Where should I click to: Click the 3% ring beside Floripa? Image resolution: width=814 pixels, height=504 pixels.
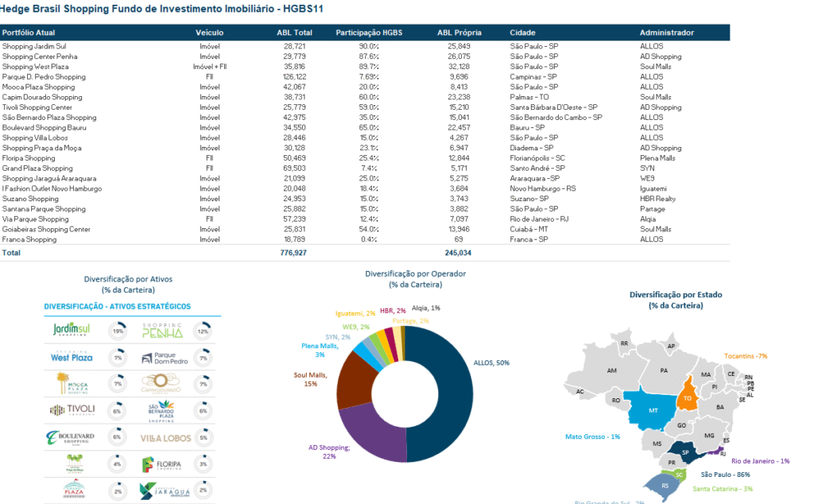[203, 464]
